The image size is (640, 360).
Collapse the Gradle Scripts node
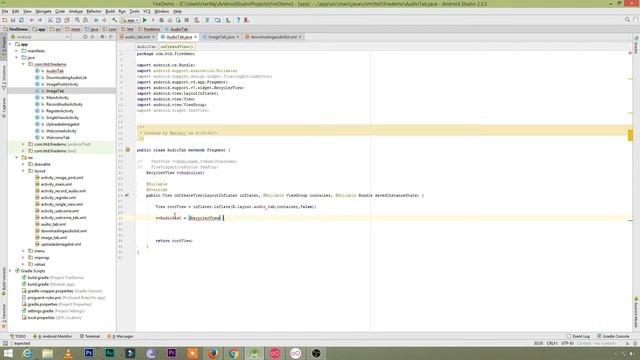click(x=10, y=271)
